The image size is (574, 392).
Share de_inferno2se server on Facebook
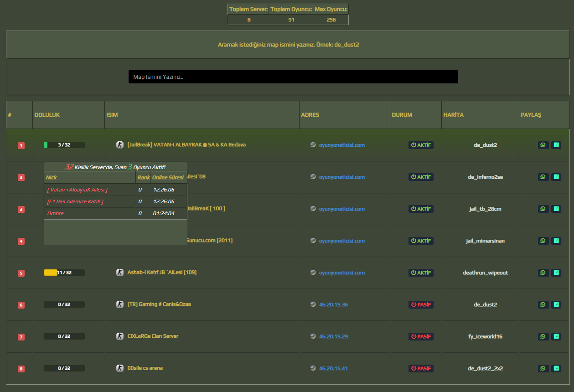(556, 177)
